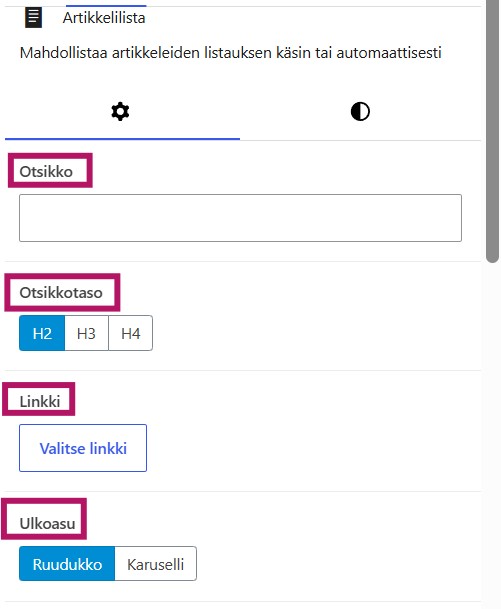Click the Otsikkotaso section label
Screen dimensions: 501x609
[x=61, y=292]
